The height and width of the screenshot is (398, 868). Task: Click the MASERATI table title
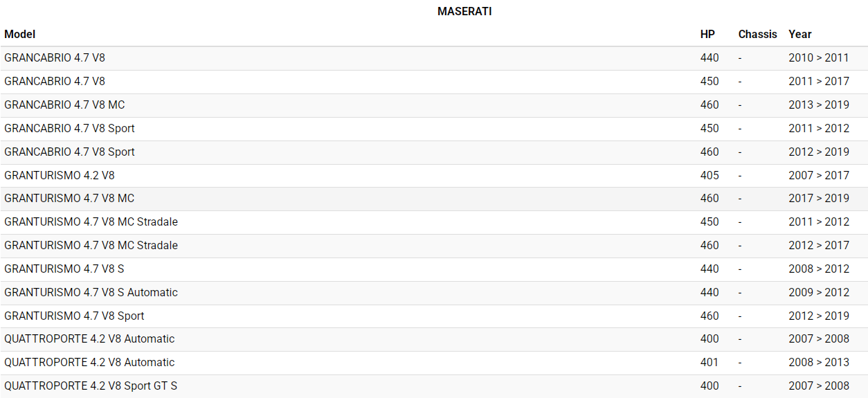pyautogui.click(x=464, y=12)
